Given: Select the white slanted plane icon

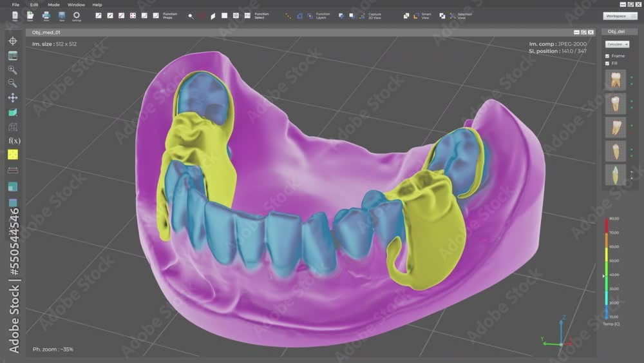Looking at the screenshot, I should [213, 16].
